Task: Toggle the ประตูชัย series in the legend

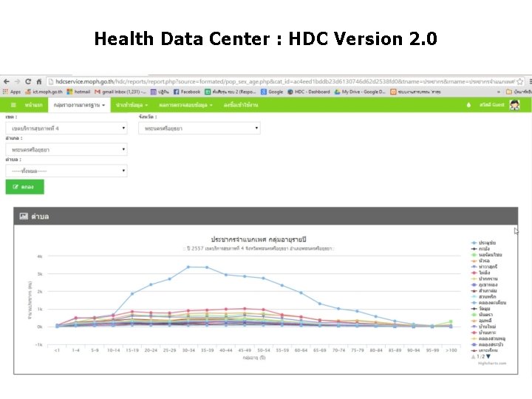Action: click(x=483, y=242)
